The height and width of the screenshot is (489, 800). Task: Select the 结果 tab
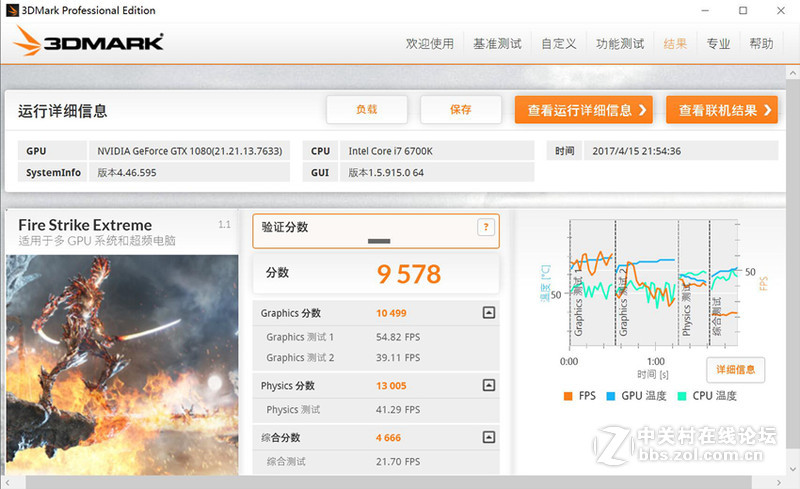(675, 44)
